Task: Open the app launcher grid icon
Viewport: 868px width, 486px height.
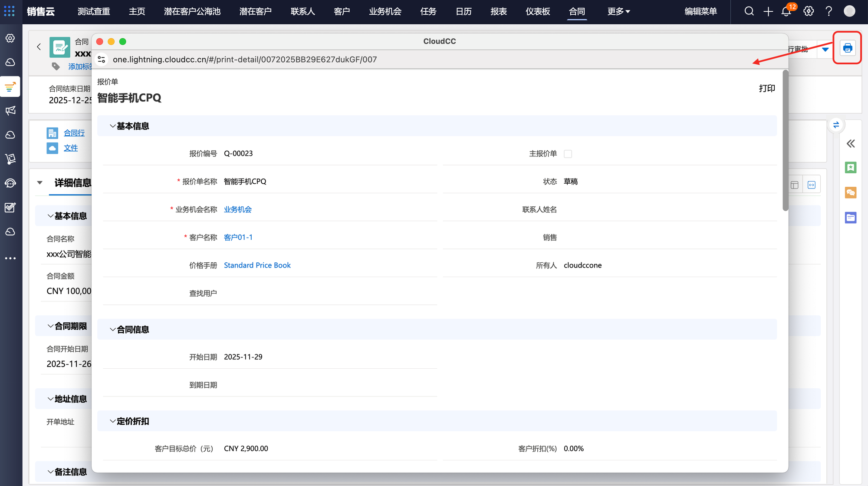Action: tap(9, 11)
